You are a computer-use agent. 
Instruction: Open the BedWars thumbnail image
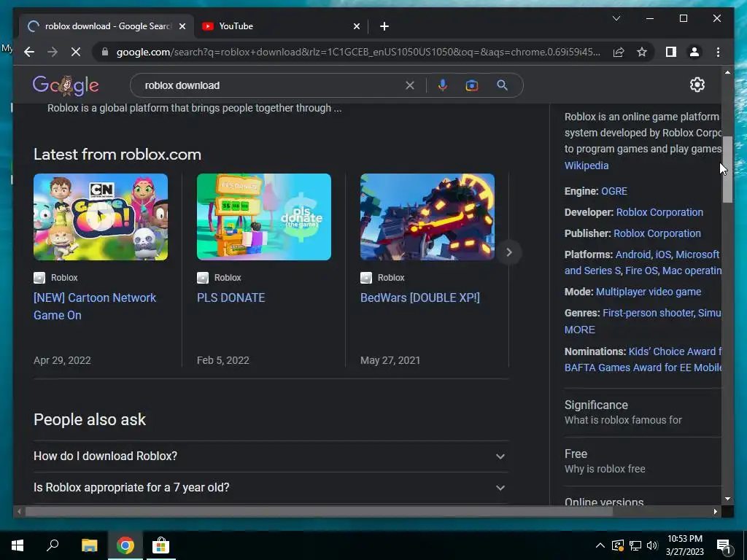(x=427, y=217)
